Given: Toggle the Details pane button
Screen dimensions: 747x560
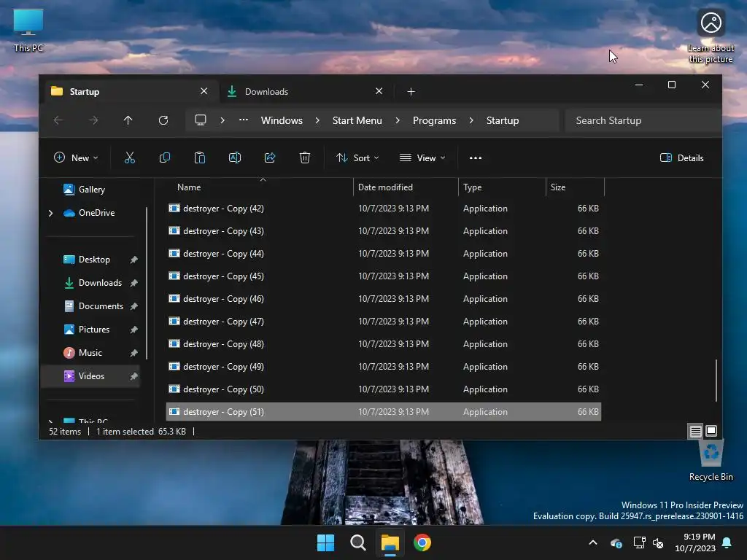Looking at the screenshot, I should click(682, 157).
